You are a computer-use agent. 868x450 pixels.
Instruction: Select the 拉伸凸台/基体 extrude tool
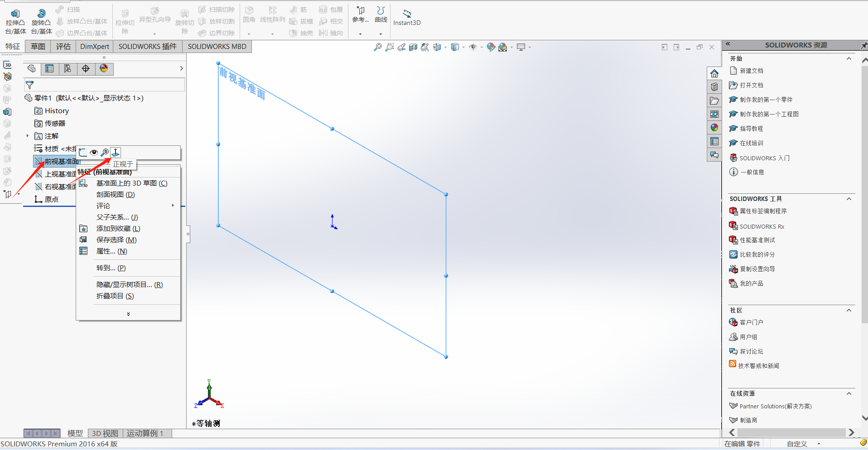pos(15,22)
